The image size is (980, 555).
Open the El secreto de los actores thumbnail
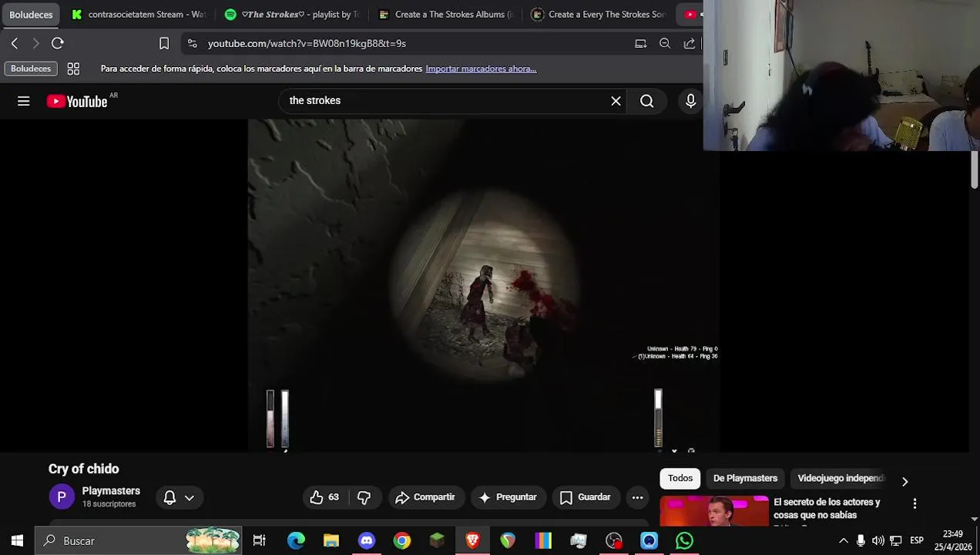pos(714,511)
